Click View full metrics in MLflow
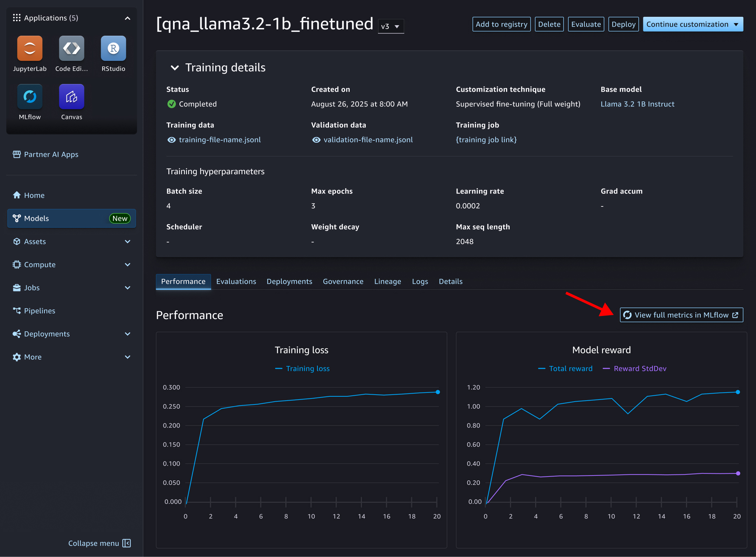 (680, 315)
